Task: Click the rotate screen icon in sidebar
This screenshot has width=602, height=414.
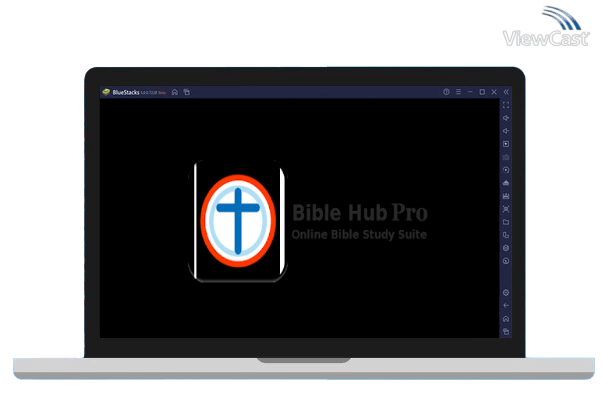Action: [506, 235]
